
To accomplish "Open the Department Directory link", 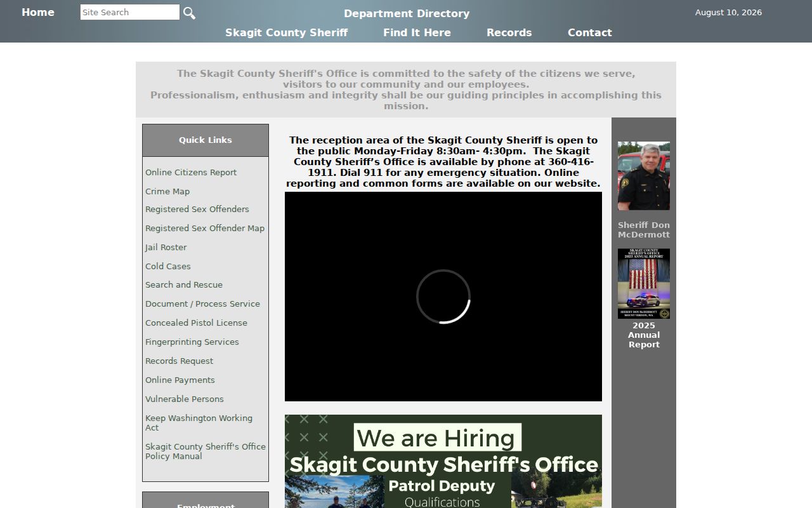I will pyautogui.click(x=407, y=13).
